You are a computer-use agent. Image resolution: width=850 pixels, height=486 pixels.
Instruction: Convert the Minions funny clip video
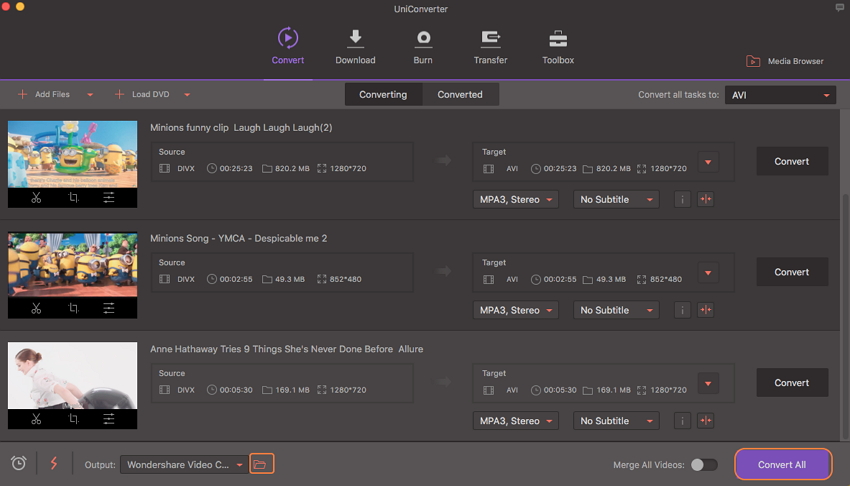[792, 161]
